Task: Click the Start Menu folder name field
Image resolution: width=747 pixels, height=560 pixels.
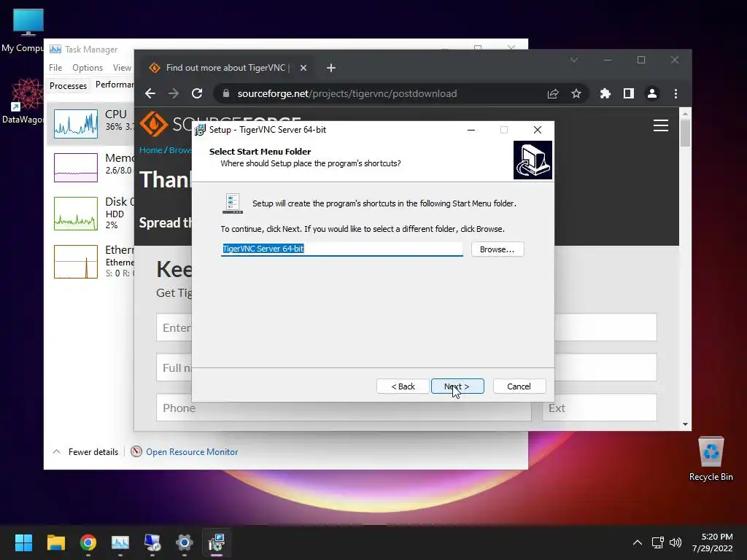Action: tap(341, 249)
